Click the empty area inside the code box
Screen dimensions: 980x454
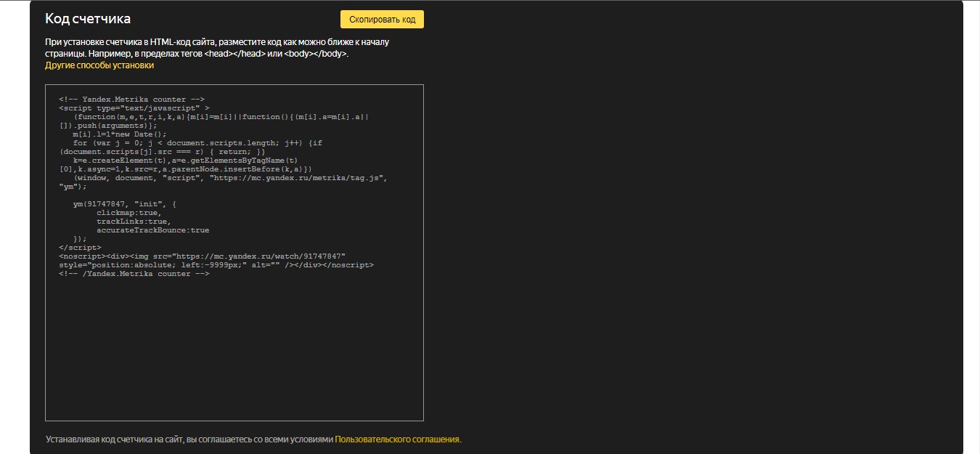[x=234, y=349]
